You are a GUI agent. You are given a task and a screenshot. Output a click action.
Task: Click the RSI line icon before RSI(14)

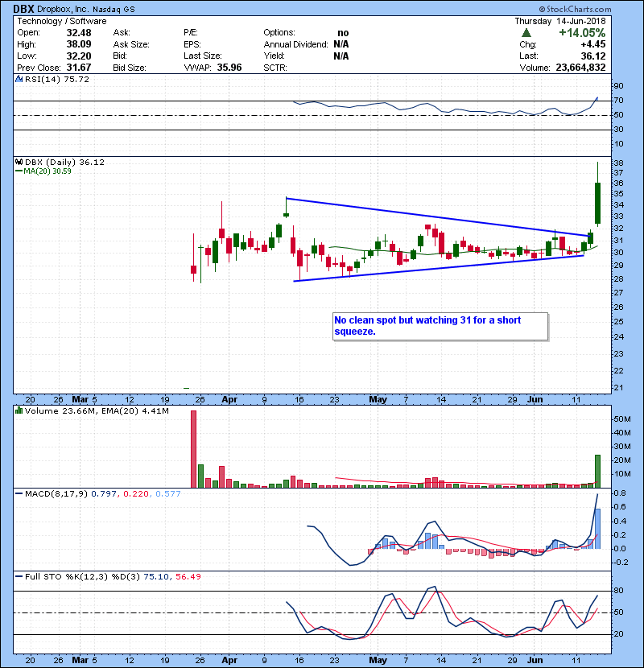point(19,79)
